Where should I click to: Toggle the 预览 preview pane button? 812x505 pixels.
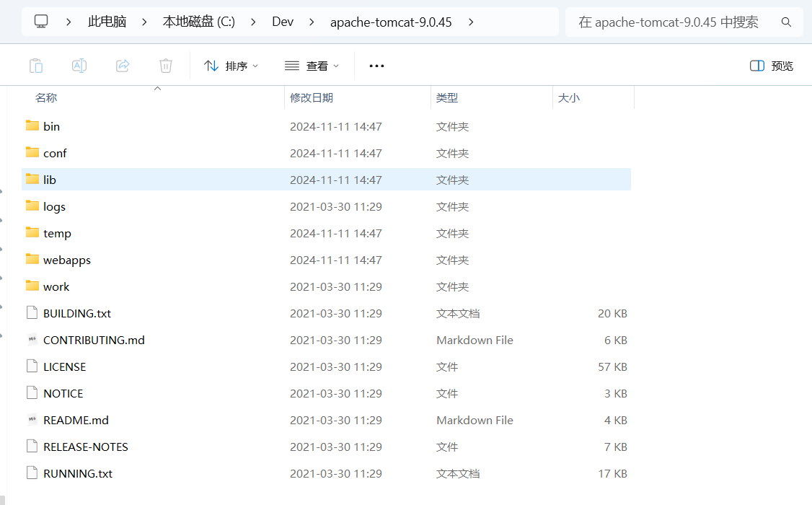click(x=772, y=66)
